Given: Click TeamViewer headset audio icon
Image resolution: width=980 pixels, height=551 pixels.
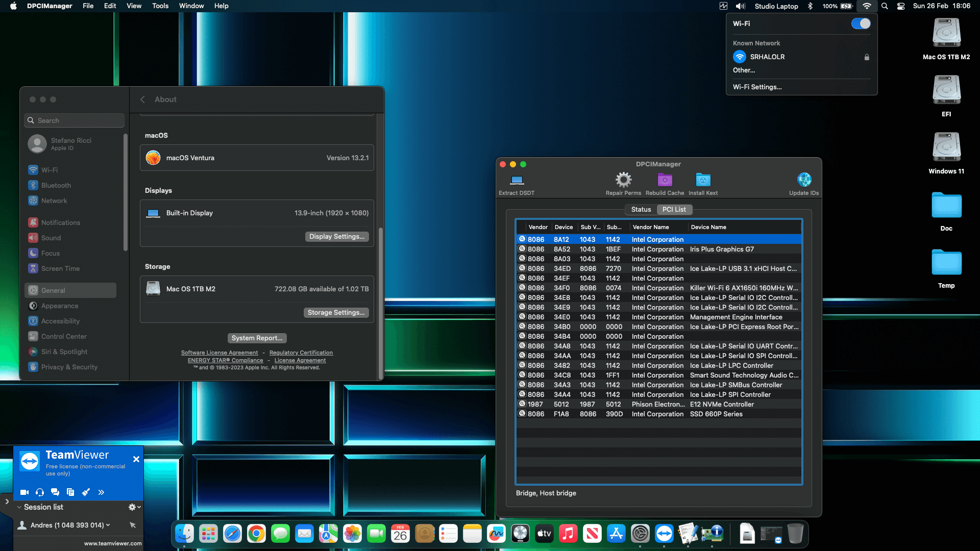Looking at the screenshot, I should 40,492.
